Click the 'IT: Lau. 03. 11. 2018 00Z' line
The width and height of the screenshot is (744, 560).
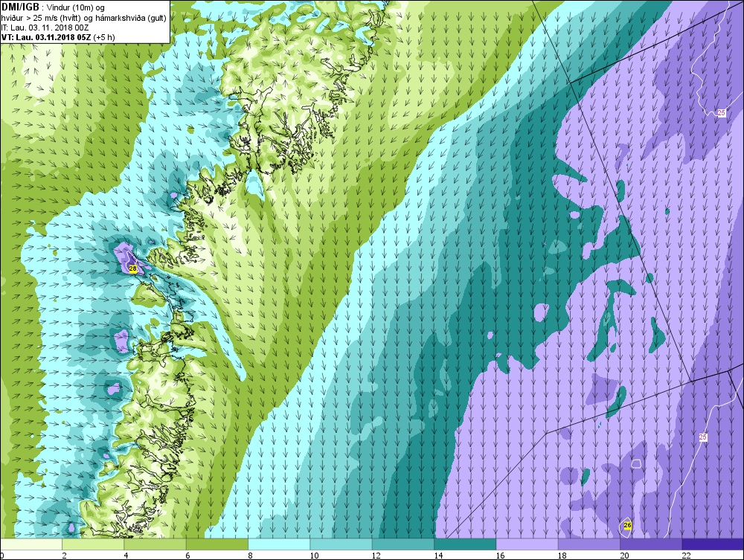tap(45, 28)
